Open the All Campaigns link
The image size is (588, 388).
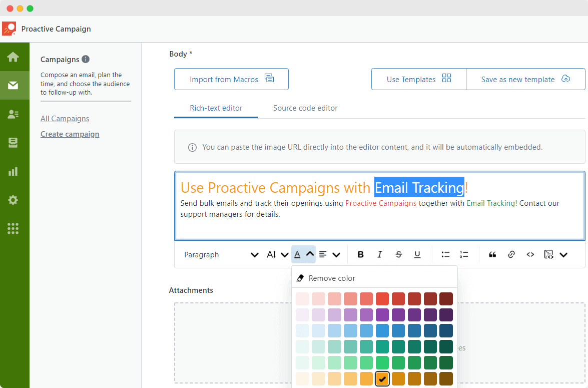pyautogui.click(x=65, y=119)
